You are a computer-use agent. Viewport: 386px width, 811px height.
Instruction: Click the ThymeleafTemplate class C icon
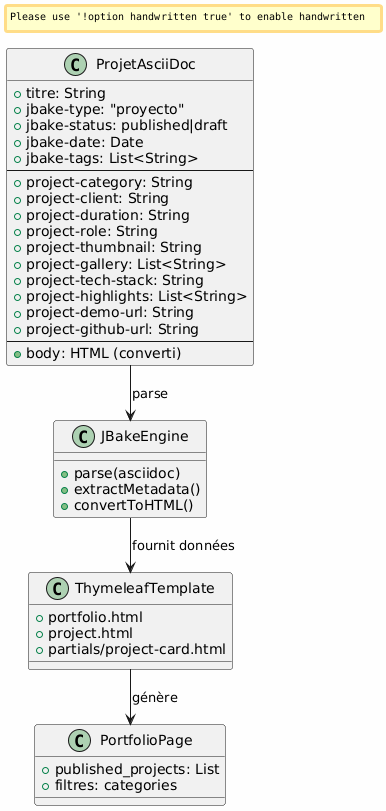point(56,588)
